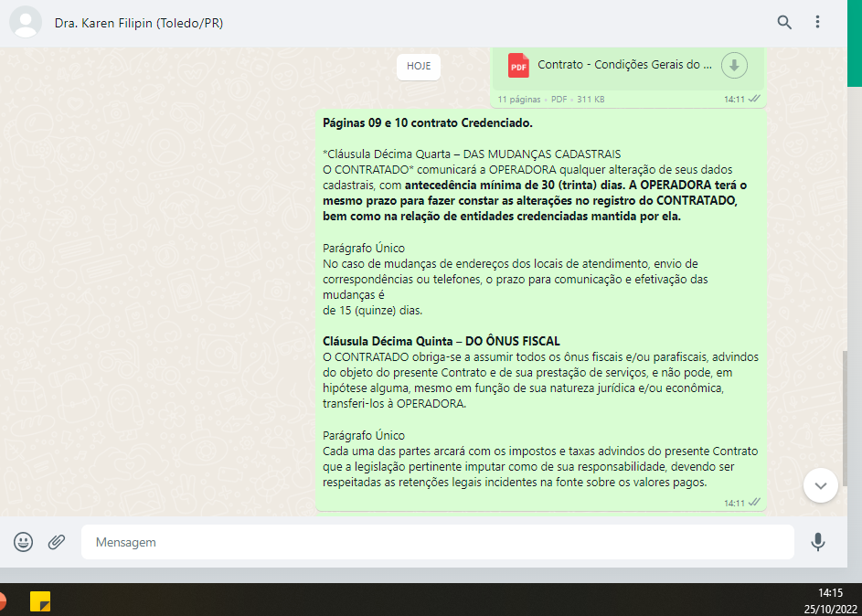The width and height of the screenshot is (862, 616).
Task: Click the read ticks on PDF message
Action: point(754,99)
